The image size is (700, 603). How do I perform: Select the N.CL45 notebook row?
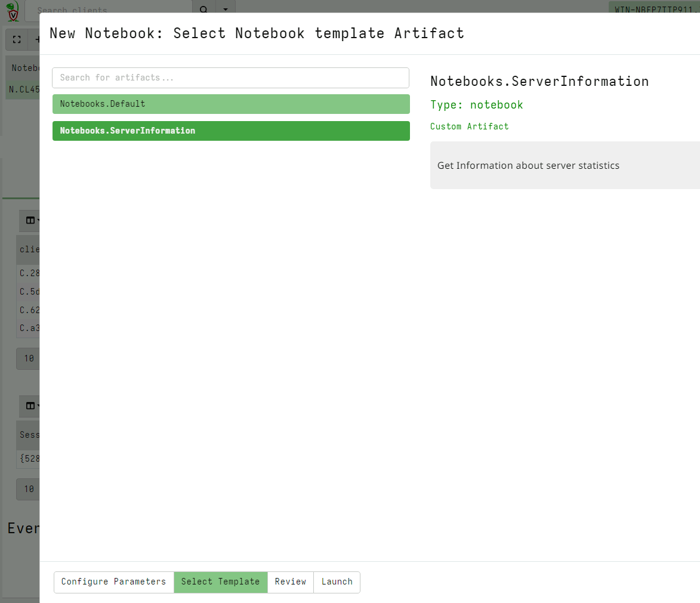[23, 89]
